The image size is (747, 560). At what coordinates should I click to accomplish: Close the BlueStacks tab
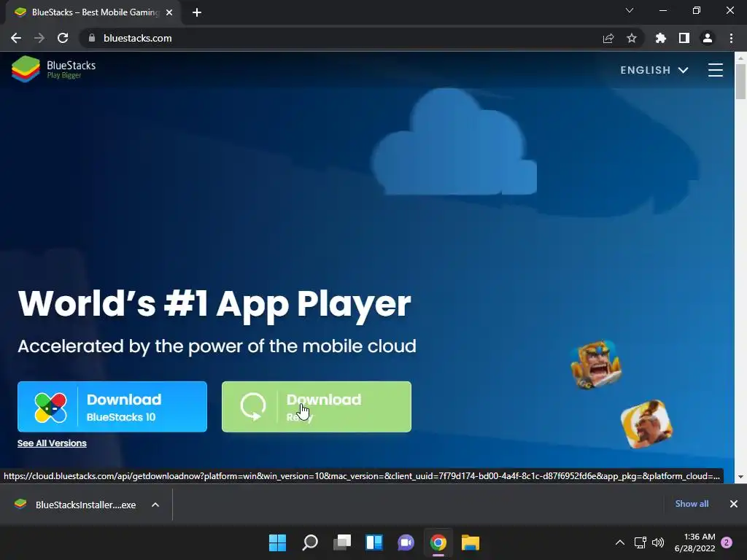pyautogui.click(x=169, y=12)
